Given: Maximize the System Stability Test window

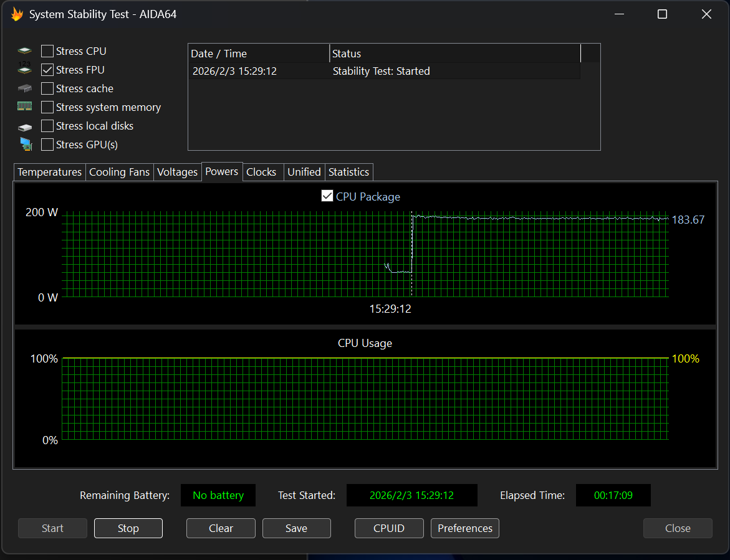Looking at the screenshot, I should [x=662, y=14].
